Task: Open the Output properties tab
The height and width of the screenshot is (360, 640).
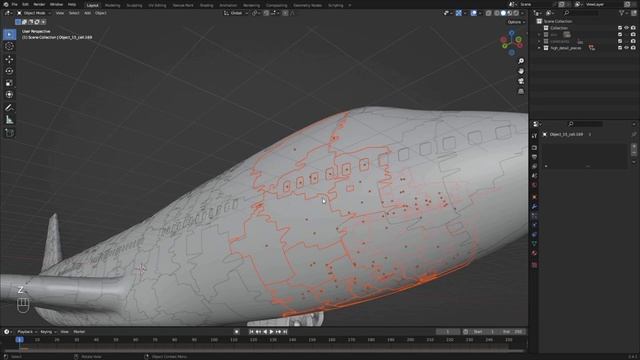Action: (535, 157)
